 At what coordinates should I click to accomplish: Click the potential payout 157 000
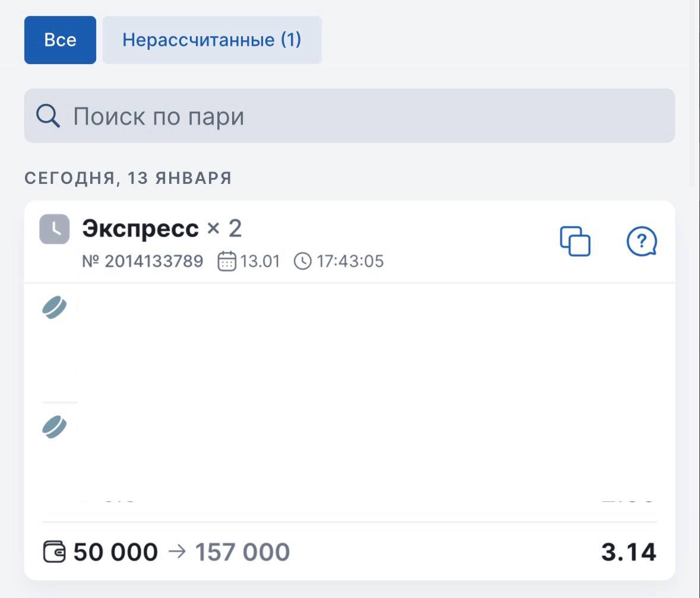(242, 552)
